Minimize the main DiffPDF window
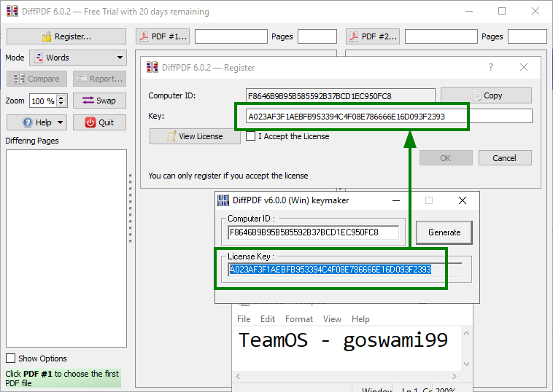 pyautogui.click(x=468, y=11)
